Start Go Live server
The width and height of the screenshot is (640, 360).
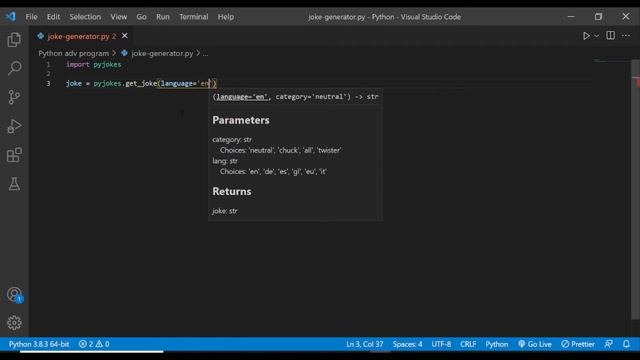[535, 344]
